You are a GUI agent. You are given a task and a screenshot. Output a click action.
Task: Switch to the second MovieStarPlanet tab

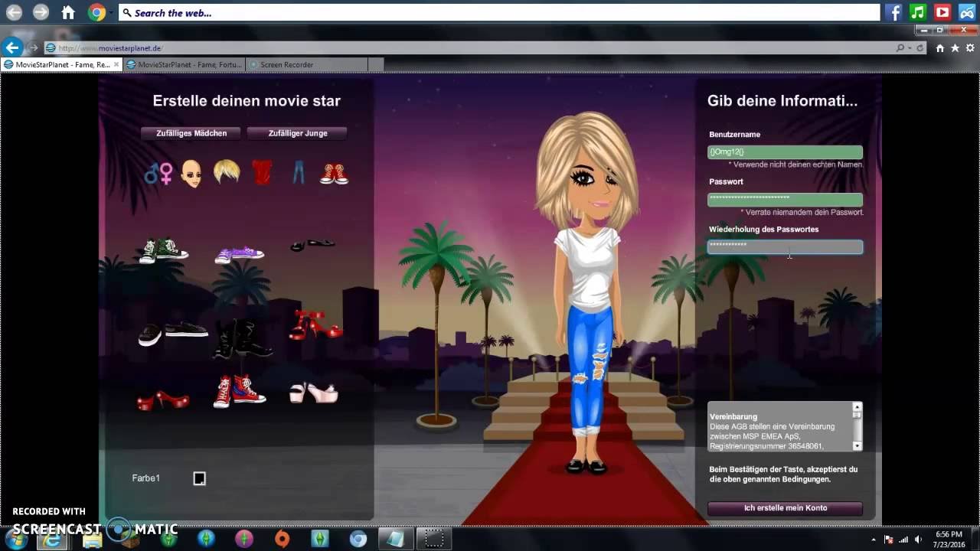[x=185, y=65]
